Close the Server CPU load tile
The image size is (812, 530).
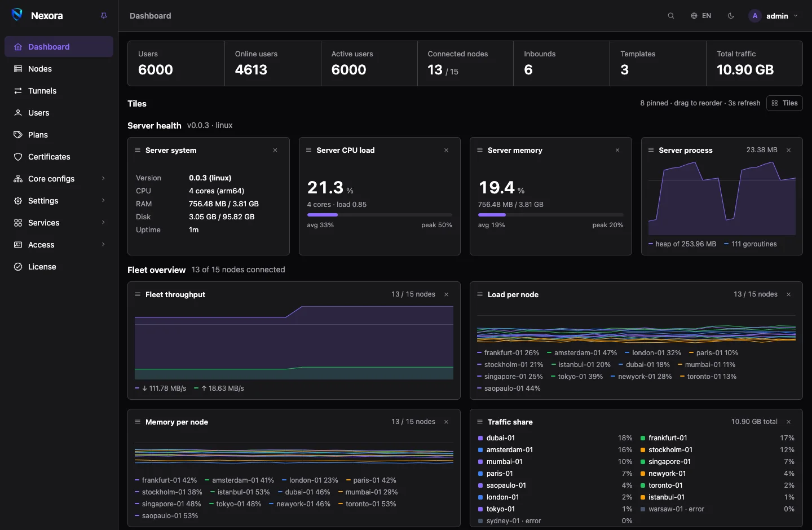(x=446, y=150)
